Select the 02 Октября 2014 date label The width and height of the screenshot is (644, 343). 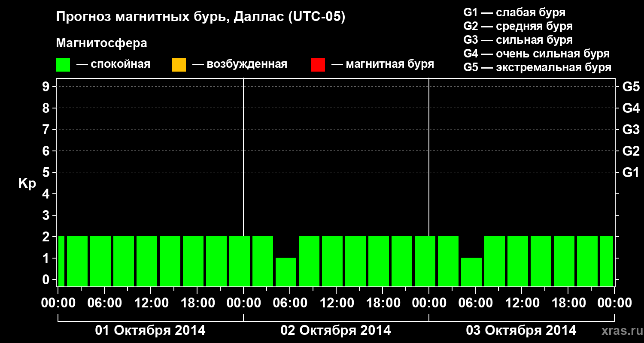pyautogui.click(x=336, y=331)
